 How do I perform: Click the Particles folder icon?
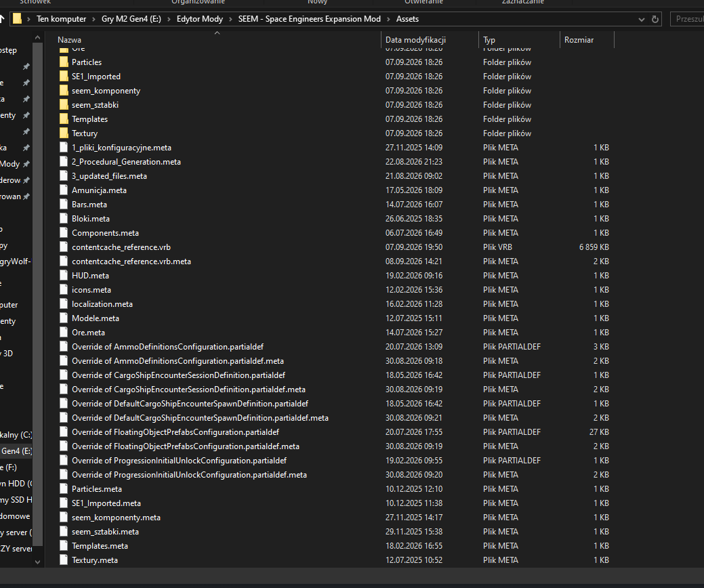pyautogui.click(x=64, y=62)
